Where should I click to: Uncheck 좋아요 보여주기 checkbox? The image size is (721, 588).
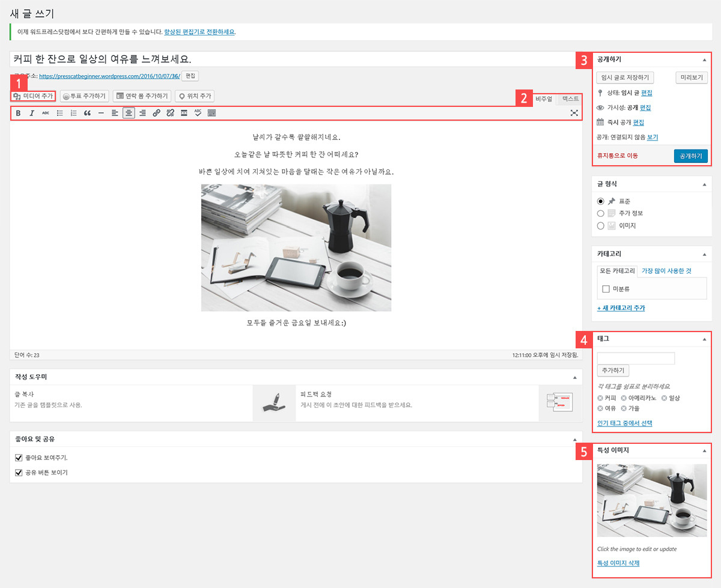18,458
